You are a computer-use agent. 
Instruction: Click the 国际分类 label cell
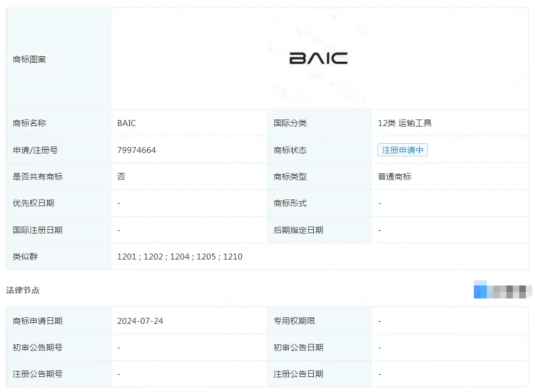coord(290,123)
